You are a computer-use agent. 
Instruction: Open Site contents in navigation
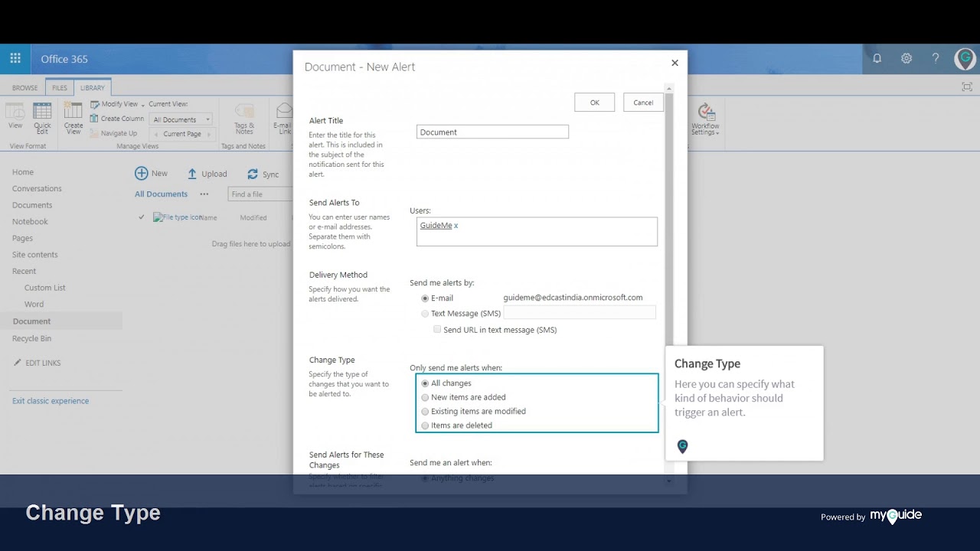(35, 255)
